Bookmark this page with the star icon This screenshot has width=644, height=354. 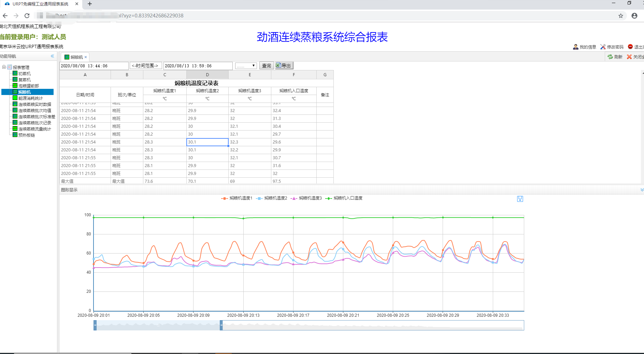coord(620,16)
